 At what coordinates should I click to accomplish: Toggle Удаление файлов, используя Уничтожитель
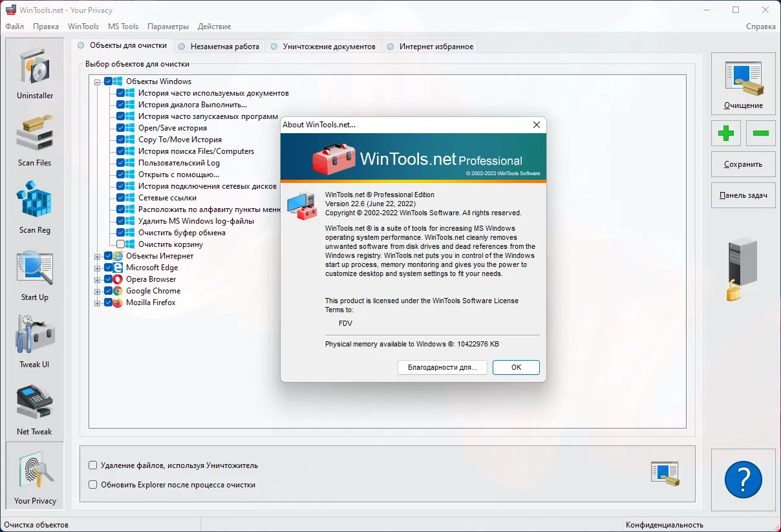pos(93,465)
